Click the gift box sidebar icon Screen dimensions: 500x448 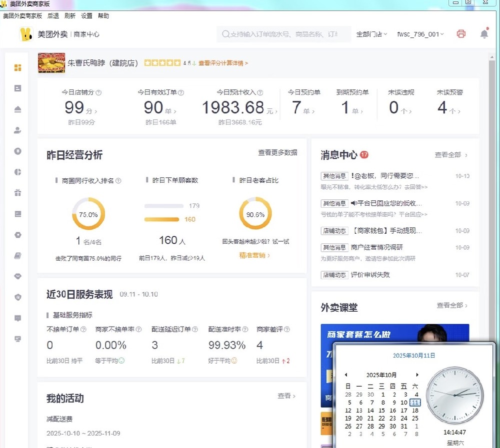point(18,193)
